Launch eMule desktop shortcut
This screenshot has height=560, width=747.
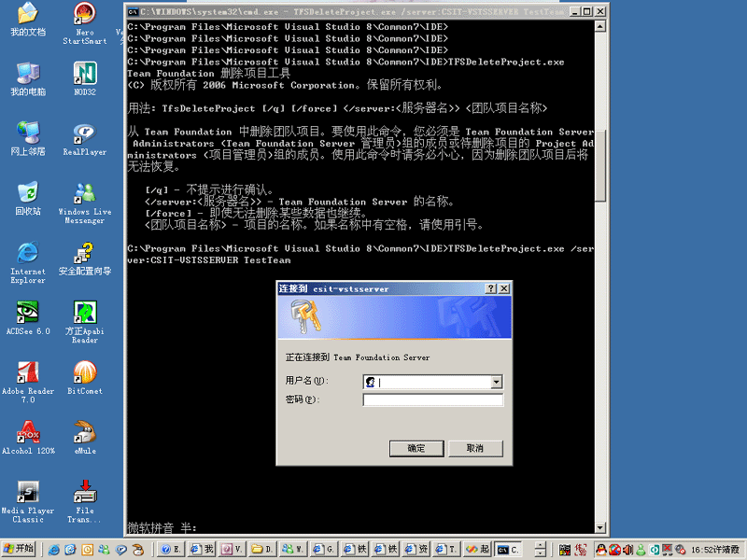[x=85, y=438]
